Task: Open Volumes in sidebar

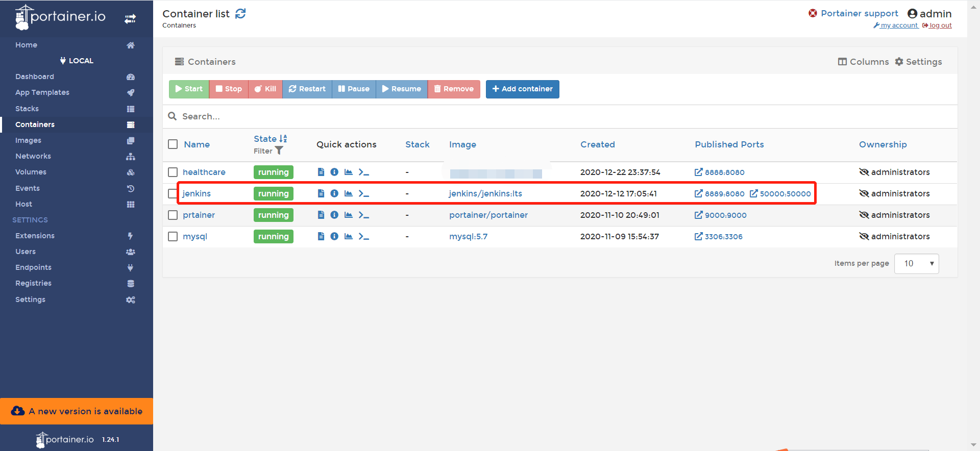Action: click(x=77, y=172)
